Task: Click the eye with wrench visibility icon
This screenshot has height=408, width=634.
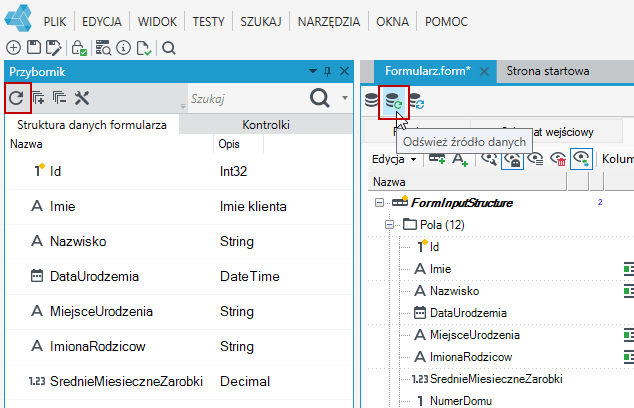Action: (x=489, y=159)
